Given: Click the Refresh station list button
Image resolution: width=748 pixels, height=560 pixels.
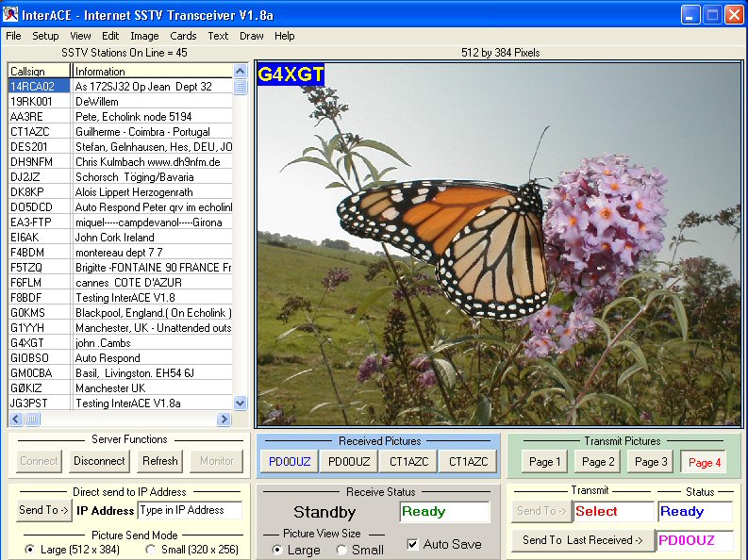Looking at the screenshot, I should point(159,461).
